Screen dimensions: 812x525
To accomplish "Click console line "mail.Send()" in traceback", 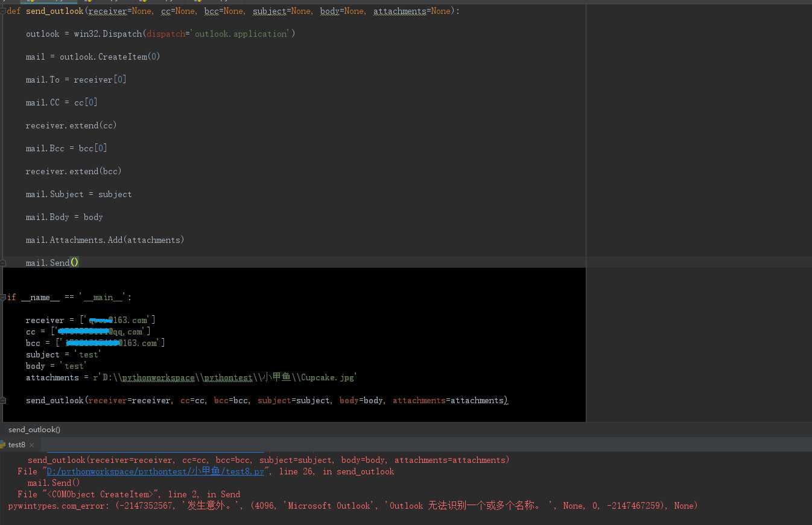I will pyautogui.click(x=54, y=483).
